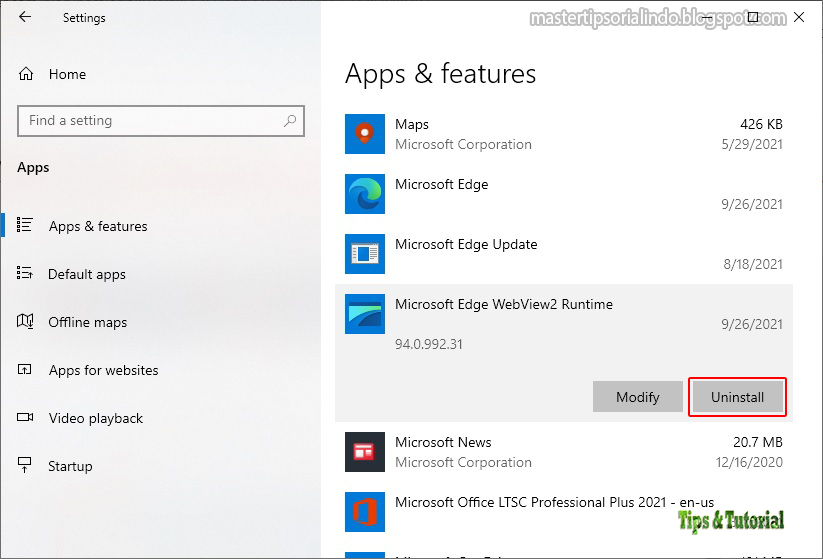823x559 pixels.
Task: Select the Video playback camera icon
Action: click(25, 417)
